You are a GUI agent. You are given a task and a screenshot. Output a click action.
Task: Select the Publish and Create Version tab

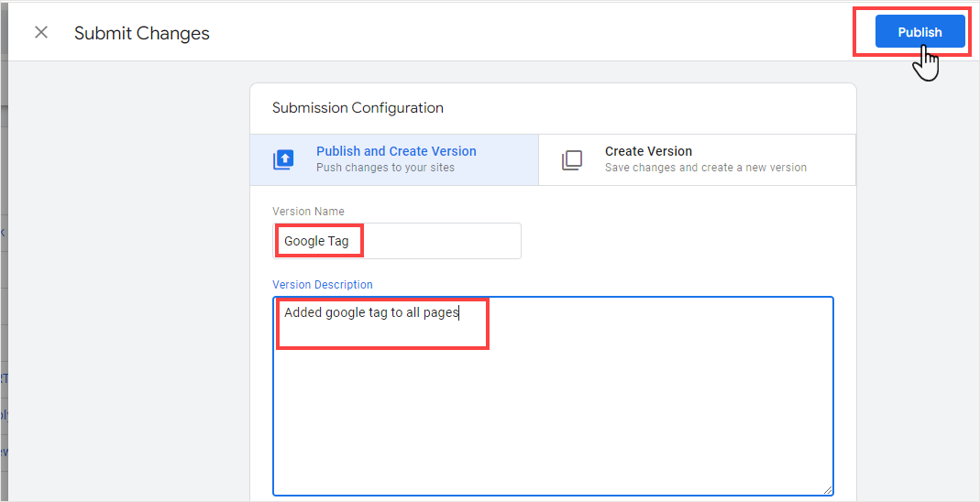pos(394,159)
